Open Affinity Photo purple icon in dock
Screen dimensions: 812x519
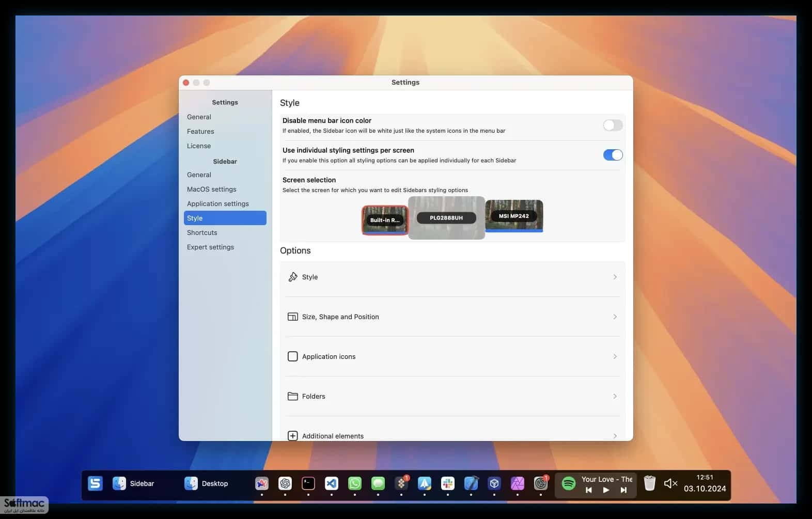click(518, 483)
